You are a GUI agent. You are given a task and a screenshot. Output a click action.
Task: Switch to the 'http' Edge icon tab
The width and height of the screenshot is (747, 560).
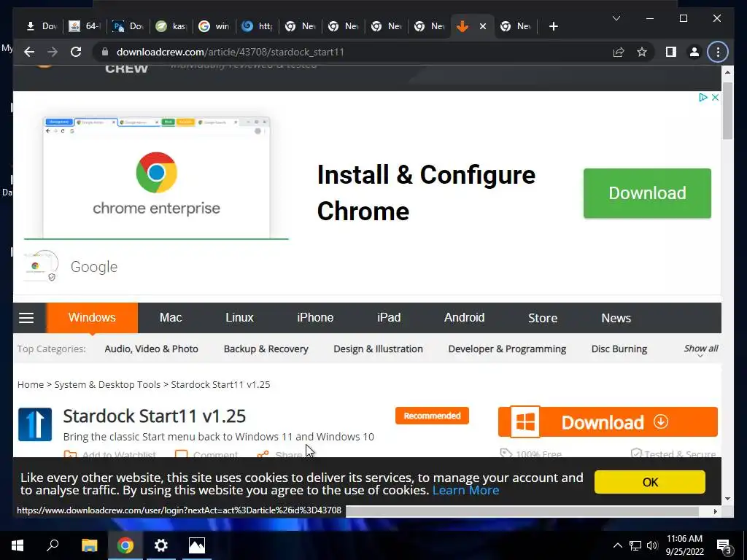tap(257, 26)
